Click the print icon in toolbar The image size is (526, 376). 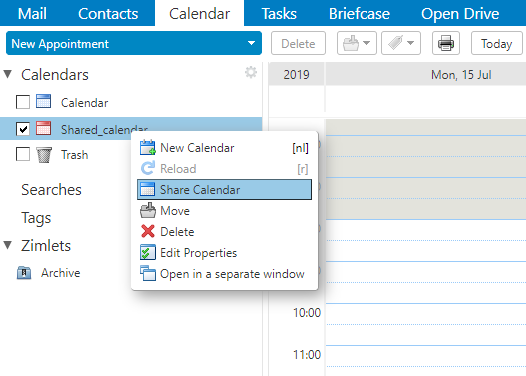coord(445,43)
